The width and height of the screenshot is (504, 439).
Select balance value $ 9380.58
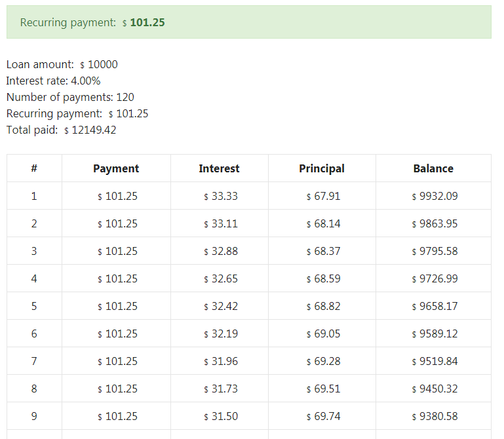pos(435,417)
